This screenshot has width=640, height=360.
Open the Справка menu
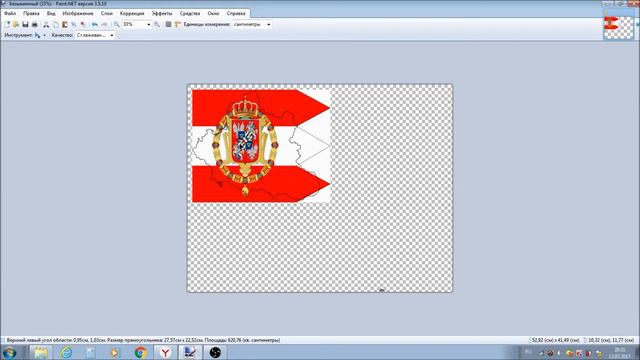click(236, 13)
